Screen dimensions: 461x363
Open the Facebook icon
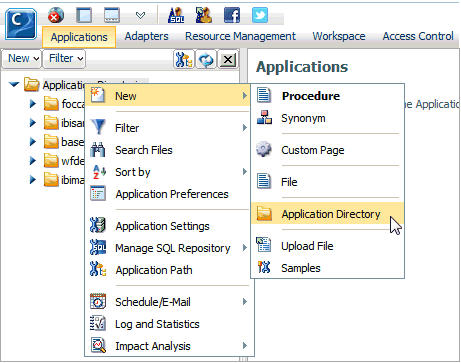coord(232,15)
